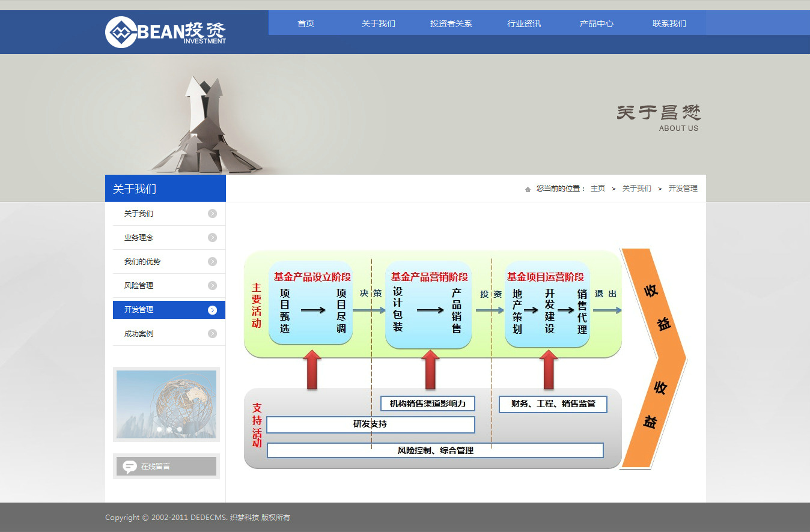This screenshot has height=532, width=810.
Task: Click the arrow icon beside 成功案例
Action: (212, 334)
